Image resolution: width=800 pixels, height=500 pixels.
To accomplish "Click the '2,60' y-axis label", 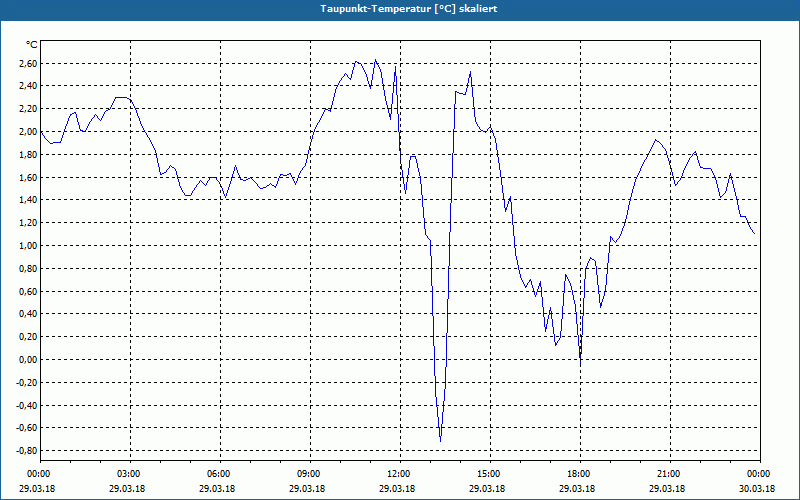I will (x=29, y=63).
